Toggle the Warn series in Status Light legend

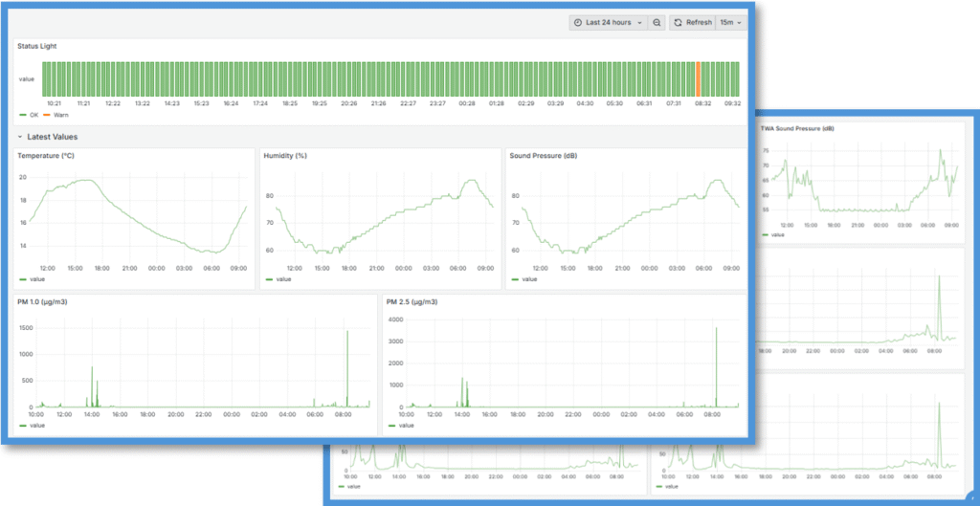pyautogui.click(x=56, y=115)
